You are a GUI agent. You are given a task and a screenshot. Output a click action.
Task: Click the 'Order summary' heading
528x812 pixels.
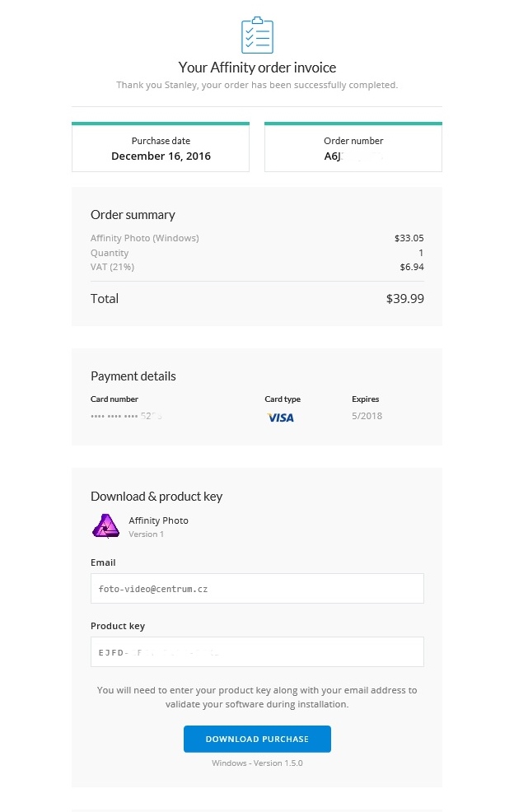[x=133, y=215]
